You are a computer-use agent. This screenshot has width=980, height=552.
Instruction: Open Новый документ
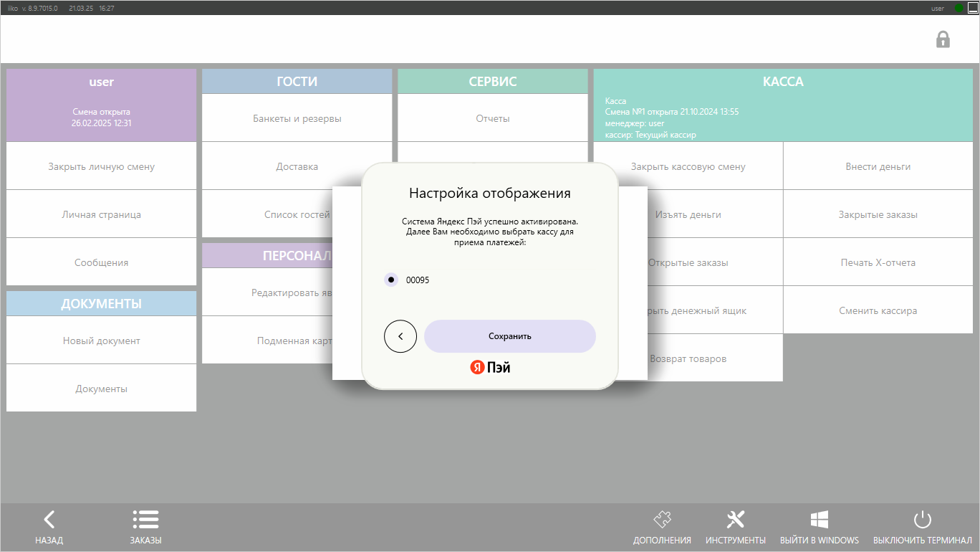[101, 341]
